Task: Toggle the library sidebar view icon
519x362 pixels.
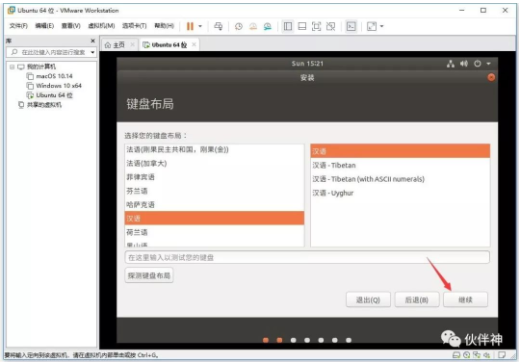Action: (288, 26)
